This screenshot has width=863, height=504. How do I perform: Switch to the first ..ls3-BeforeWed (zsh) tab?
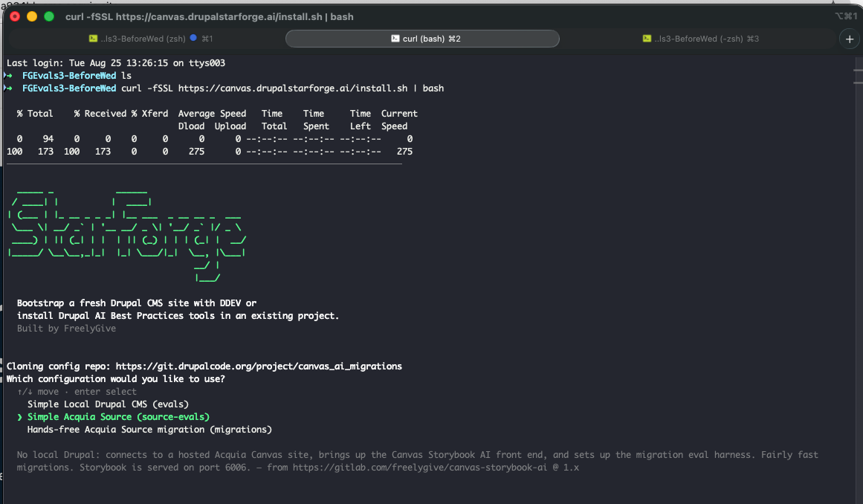147,39
